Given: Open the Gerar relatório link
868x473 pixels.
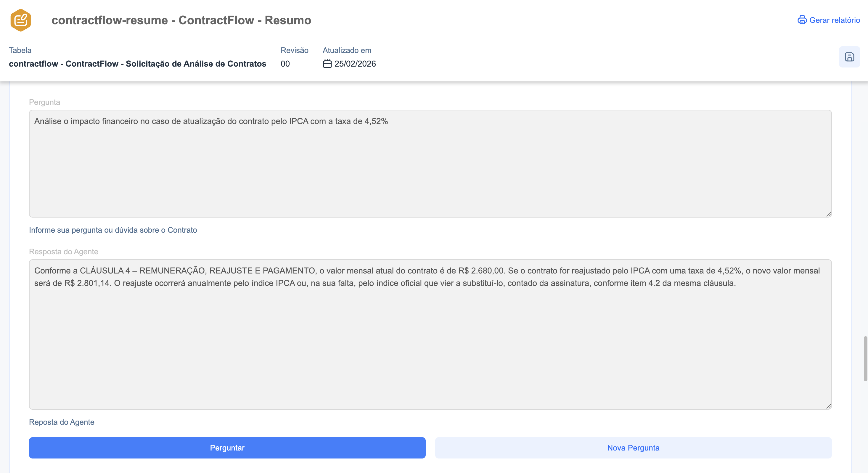Looking at the screenshot, I should coord(834,20).
